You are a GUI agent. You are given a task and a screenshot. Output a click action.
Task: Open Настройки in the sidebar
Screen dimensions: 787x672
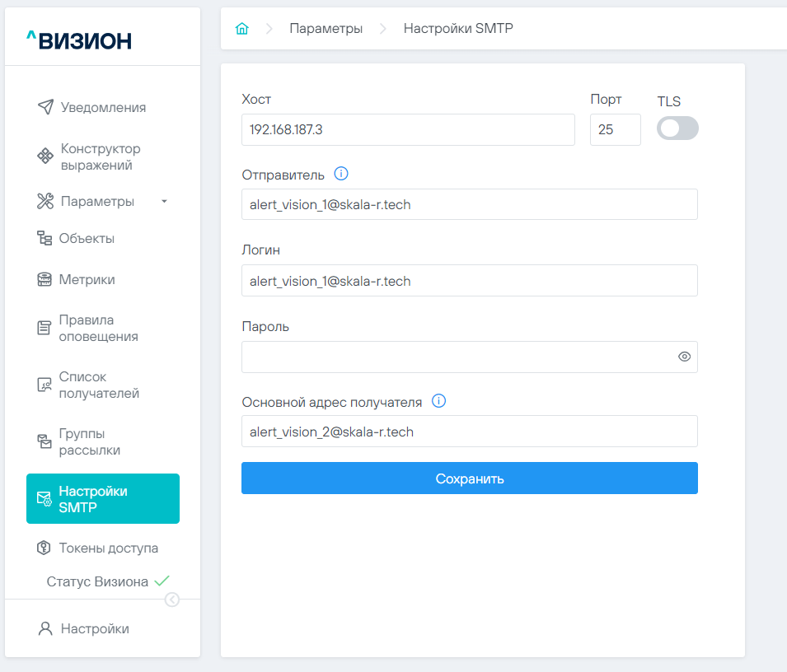tap(94, 628)
